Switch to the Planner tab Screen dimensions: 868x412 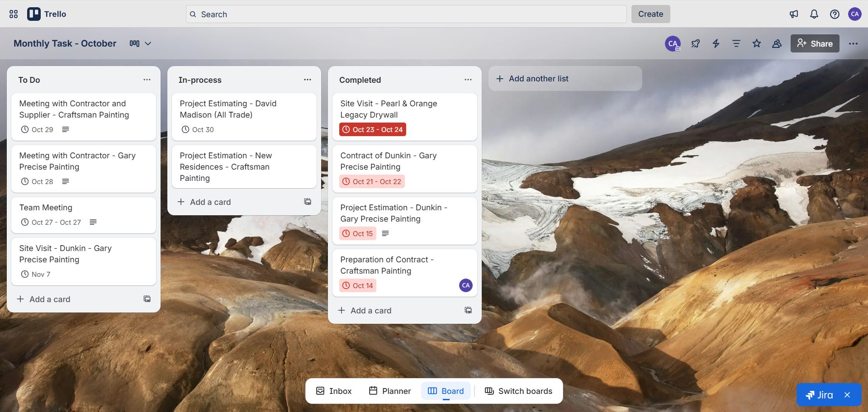390,391
